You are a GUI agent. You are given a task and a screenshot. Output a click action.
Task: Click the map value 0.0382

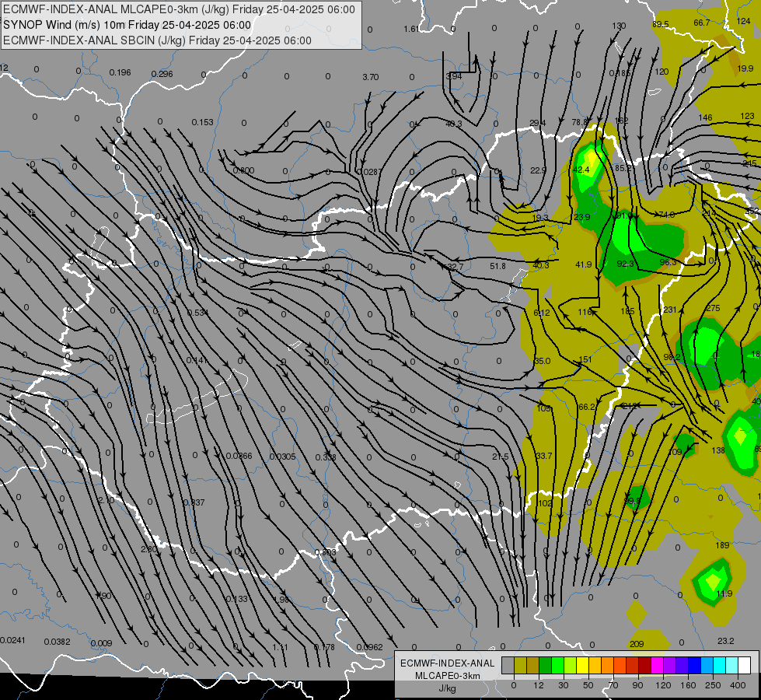point(58,642)
